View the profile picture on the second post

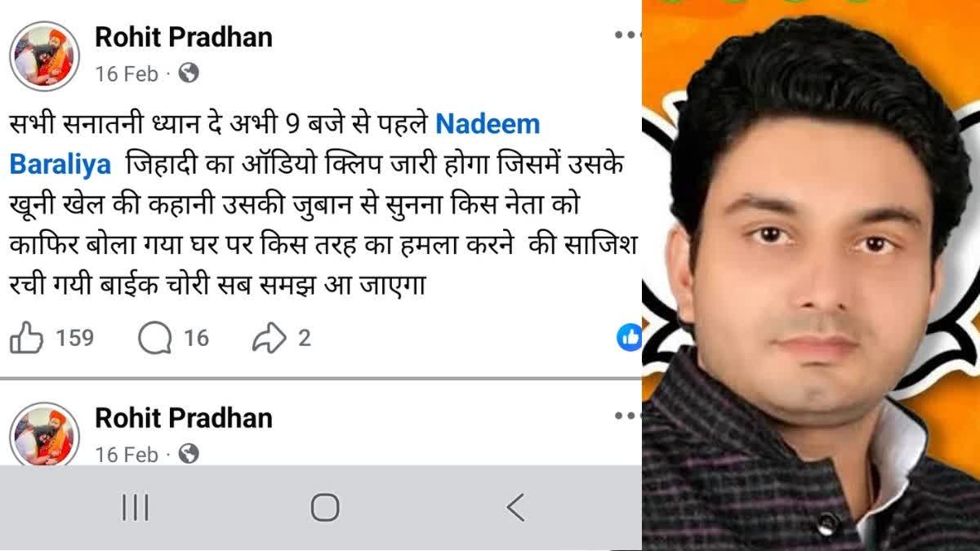(x=44, y=434)
